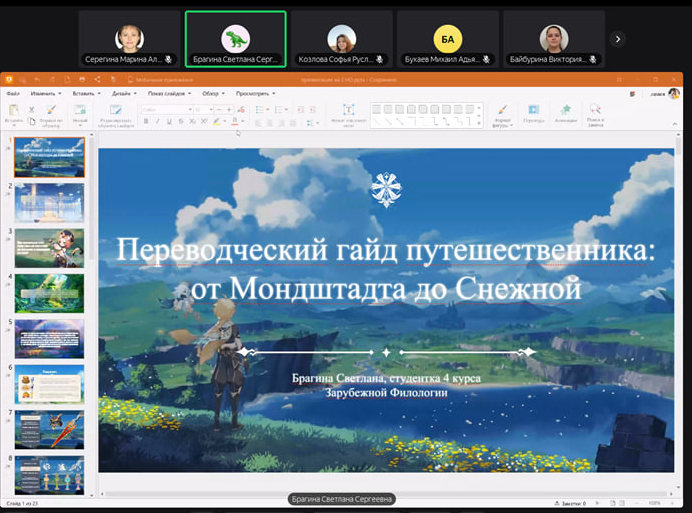
Task: Click the undo arrow in title bar
Action: (x=38, y=79)
